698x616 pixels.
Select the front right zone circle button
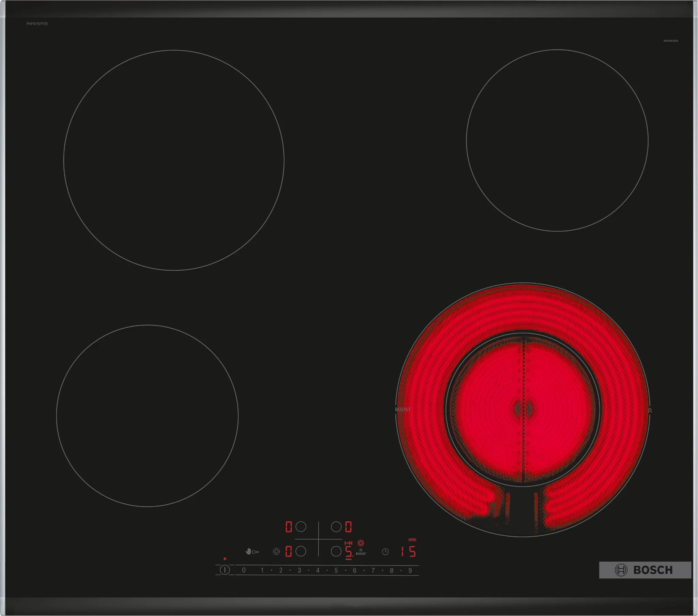pyautogui.click(x=336, y=552)
